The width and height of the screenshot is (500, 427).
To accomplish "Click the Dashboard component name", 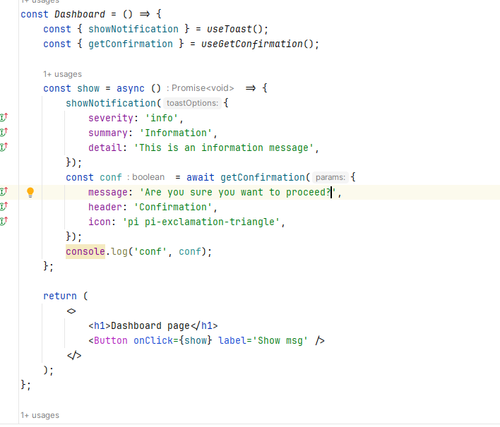I will [x=80, y=14].
